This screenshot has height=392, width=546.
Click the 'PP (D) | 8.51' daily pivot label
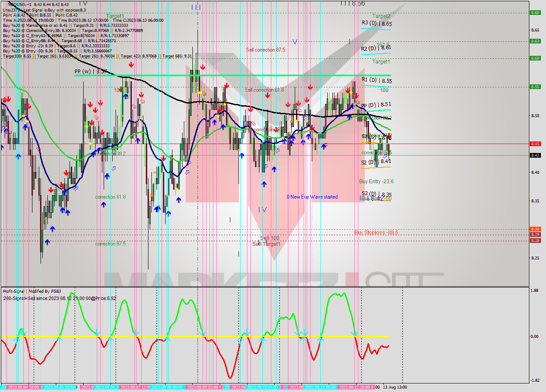click(x=376, y=105)
